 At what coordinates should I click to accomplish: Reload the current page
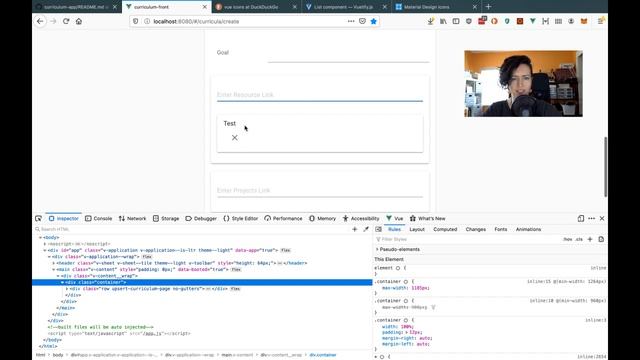(66, 21)
